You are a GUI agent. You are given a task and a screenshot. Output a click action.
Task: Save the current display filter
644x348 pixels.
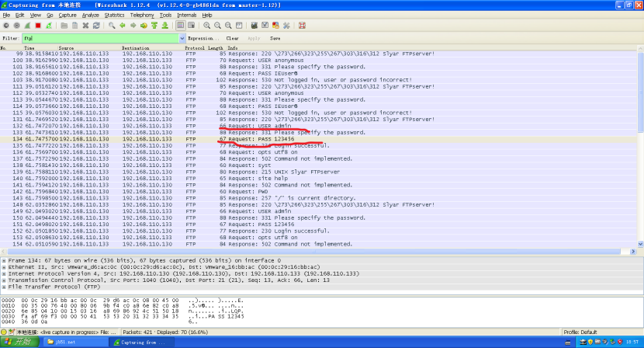click(x=275, y=38)
